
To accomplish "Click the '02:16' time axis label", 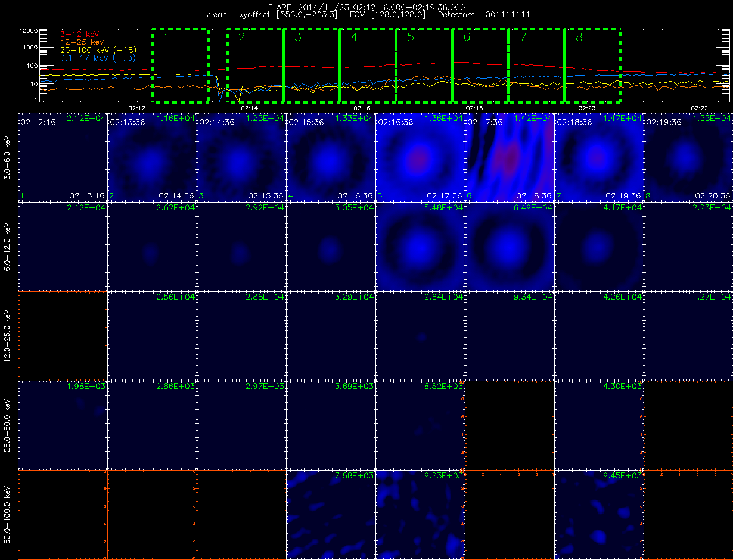I will pyautogui.click(x=362, y=108).
